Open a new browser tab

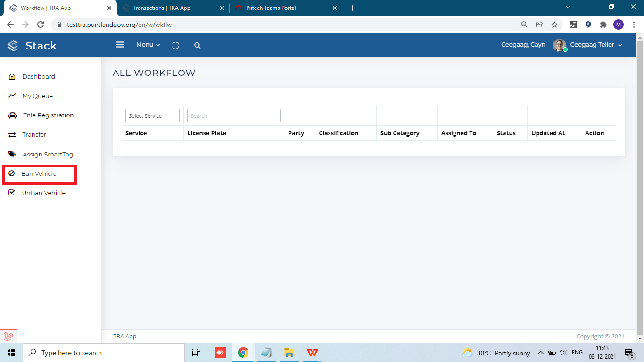click(353, 8)
